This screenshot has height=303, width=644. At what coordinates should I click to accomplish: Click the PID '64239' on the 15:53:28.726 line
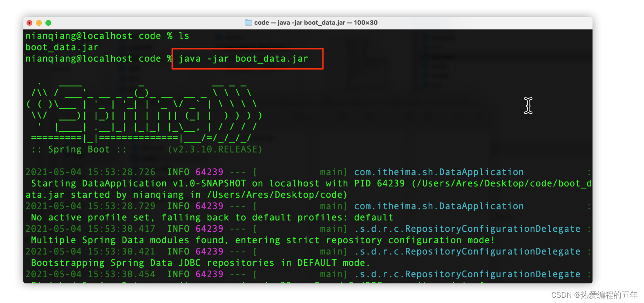209,172
